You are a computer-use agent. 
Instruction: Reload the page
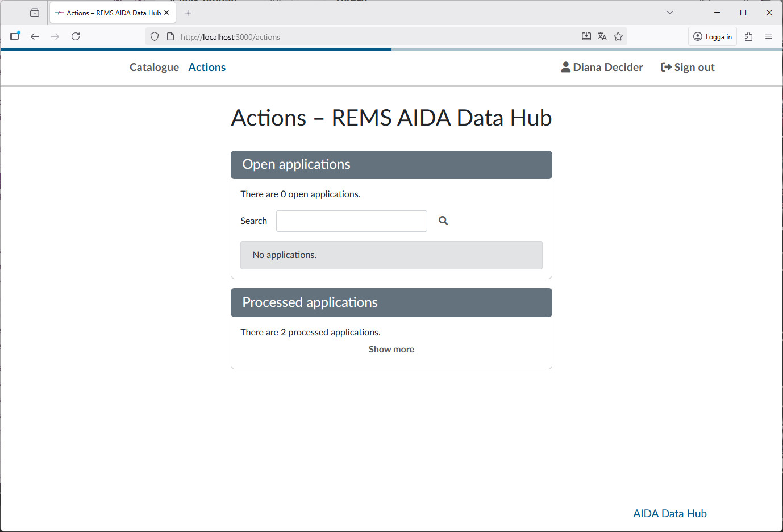[x=75, y=36]
